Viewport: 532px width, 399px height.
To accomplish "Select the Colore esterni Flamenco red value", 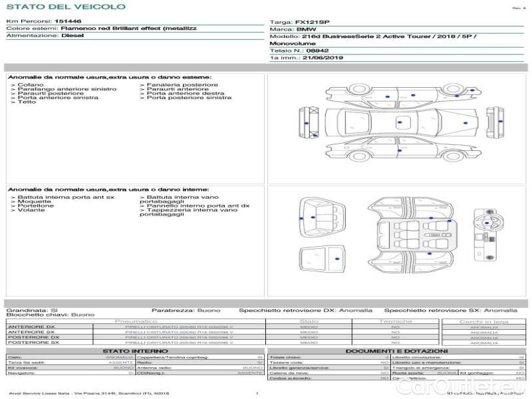I will (129, 28).
